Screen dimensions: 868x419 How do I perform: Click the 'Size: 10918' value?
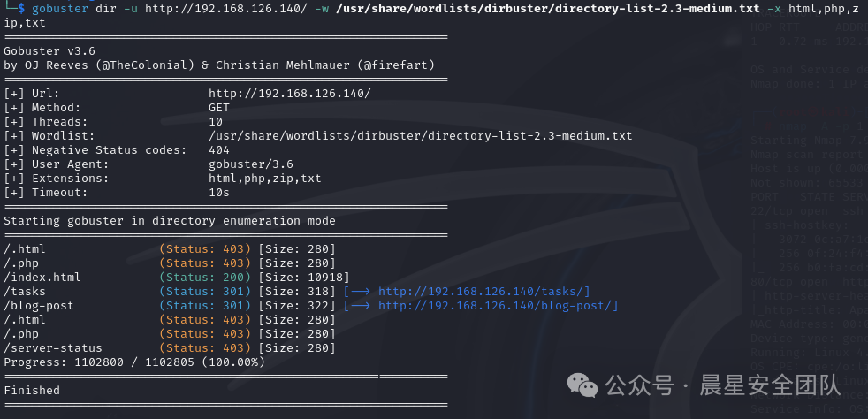304,278
